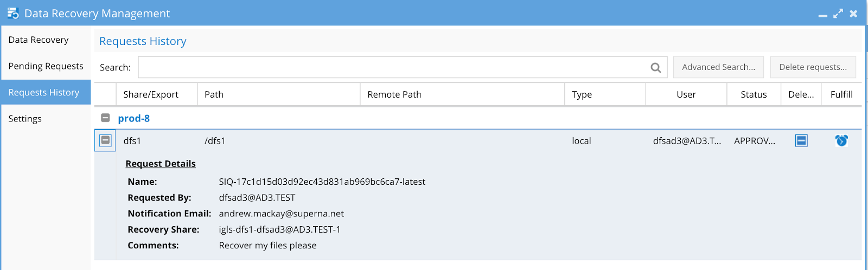Click the search magnifier icon
This screenshot has height=270, width=868.
pos(656,67)
